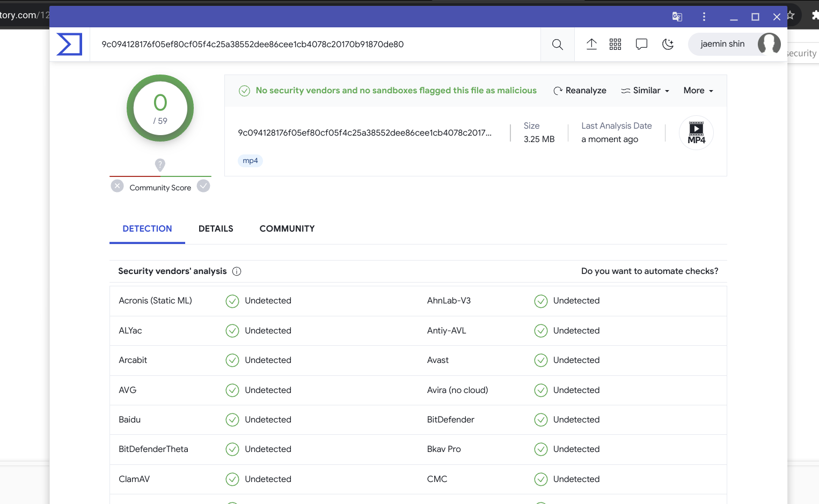
Task: Click CMC undetected check icon
Action: (x=541, y=479)
